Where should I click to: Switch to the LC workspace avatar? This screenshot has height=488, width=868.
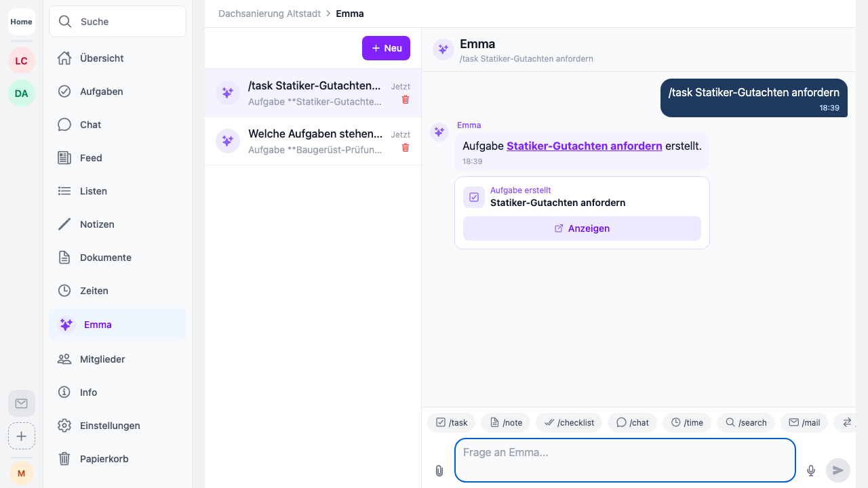[x=22, y=61]
